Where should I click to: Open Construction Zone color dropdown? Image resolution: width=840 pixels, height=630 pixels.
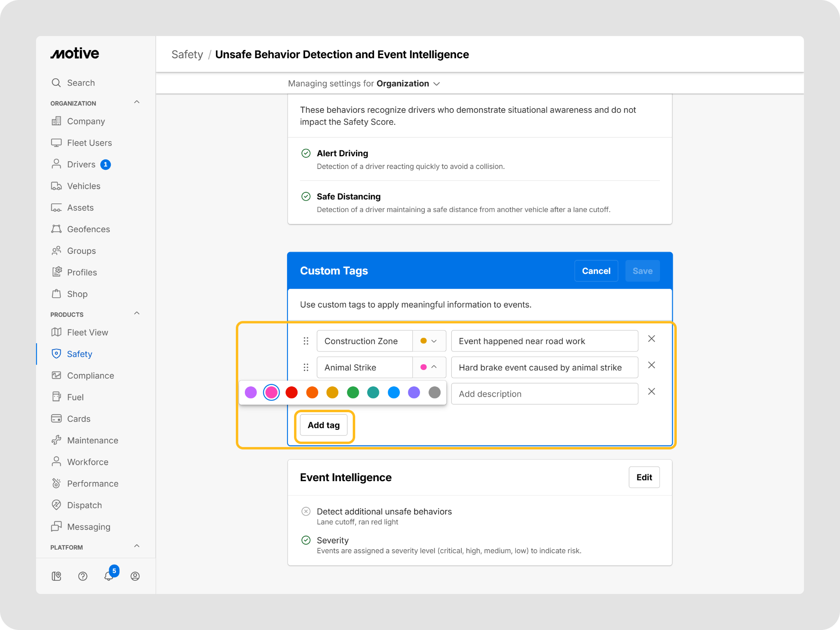click(429, 341)
